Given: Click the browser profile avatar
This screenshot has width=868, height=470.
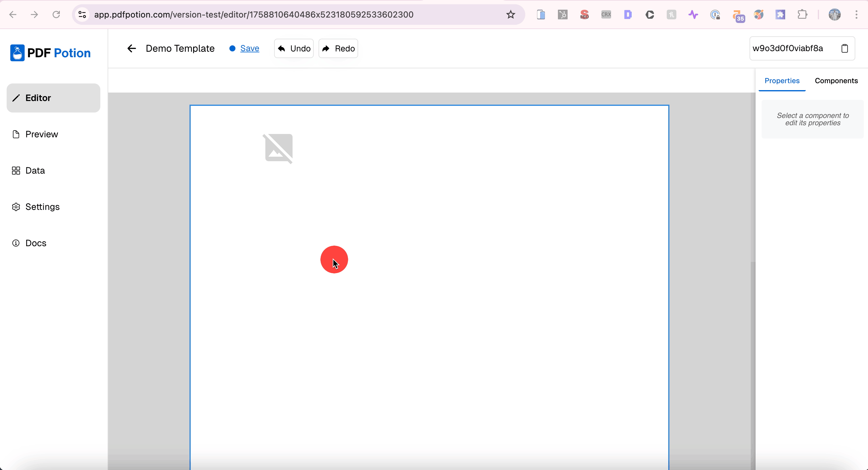Looking at the screenshot, I should click(x=834, y=15).
